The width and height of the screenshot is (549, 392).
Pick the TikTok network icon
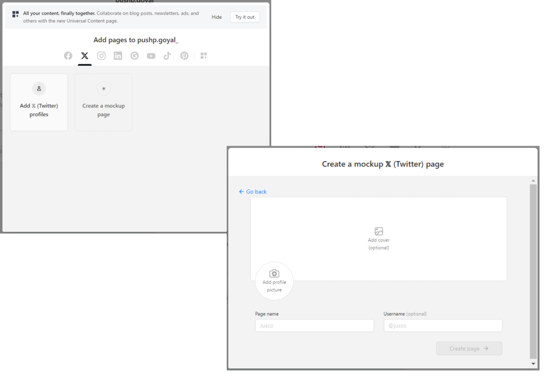coord(167,56)
